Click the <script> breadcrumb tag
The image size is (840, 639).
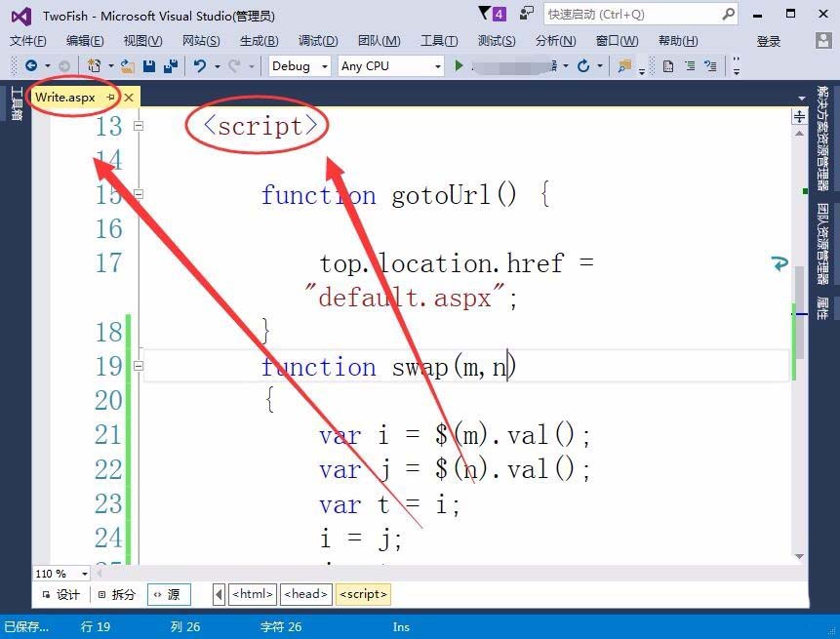click(x=363, y=594)
